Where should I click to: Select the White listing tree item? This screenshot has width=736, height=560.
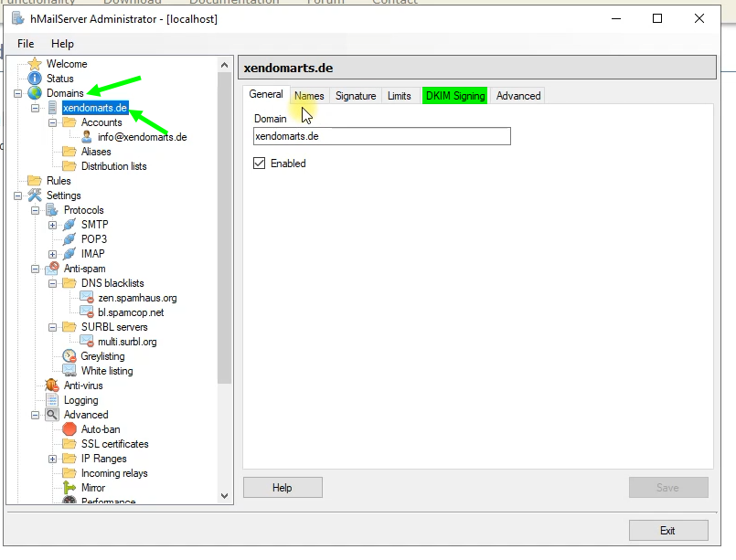(x=107, y=371)
